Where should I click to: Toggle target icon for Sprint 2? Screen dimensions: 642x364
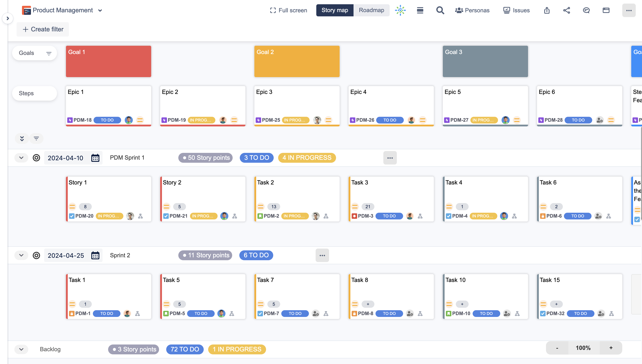pyautogui.click(x=36, y=255)
